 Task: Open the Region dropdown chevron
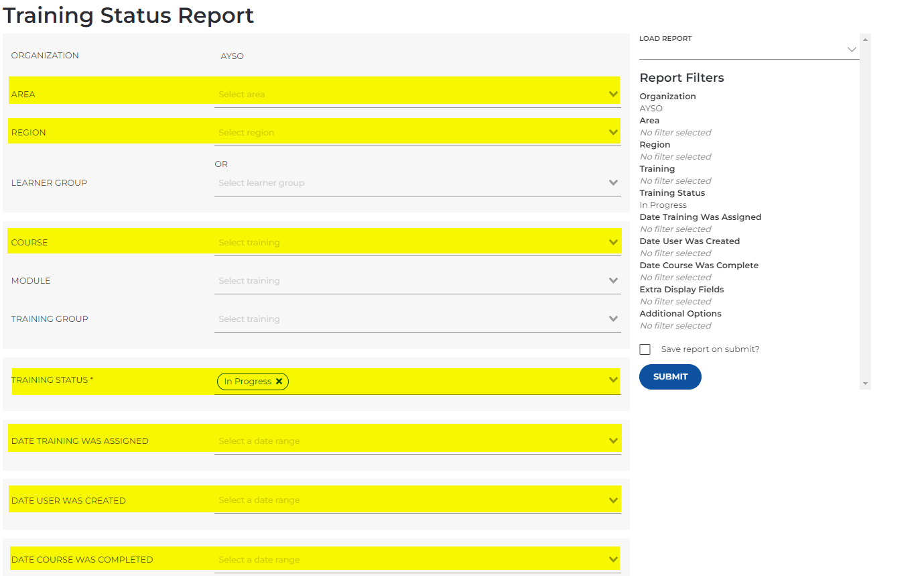tap(613, 133)
